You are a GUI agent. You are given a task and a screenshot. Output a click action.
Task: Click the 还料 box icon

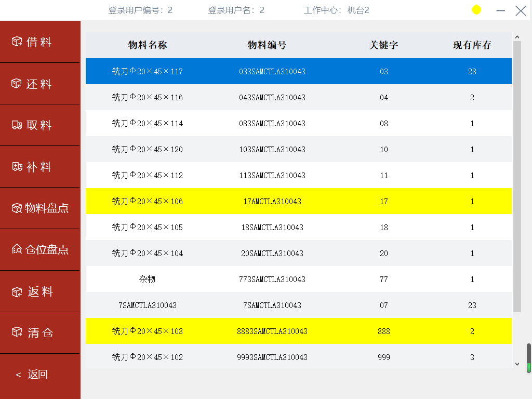coord(17,84)
